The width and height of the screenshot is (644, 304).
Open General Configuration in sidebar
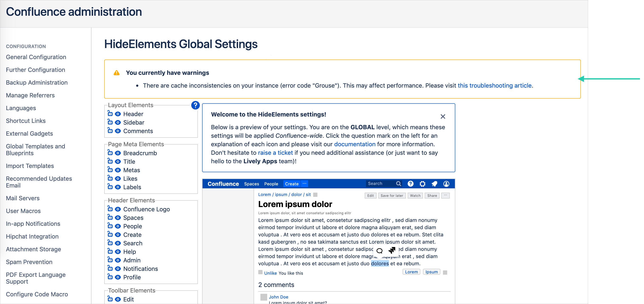point(36,57)
